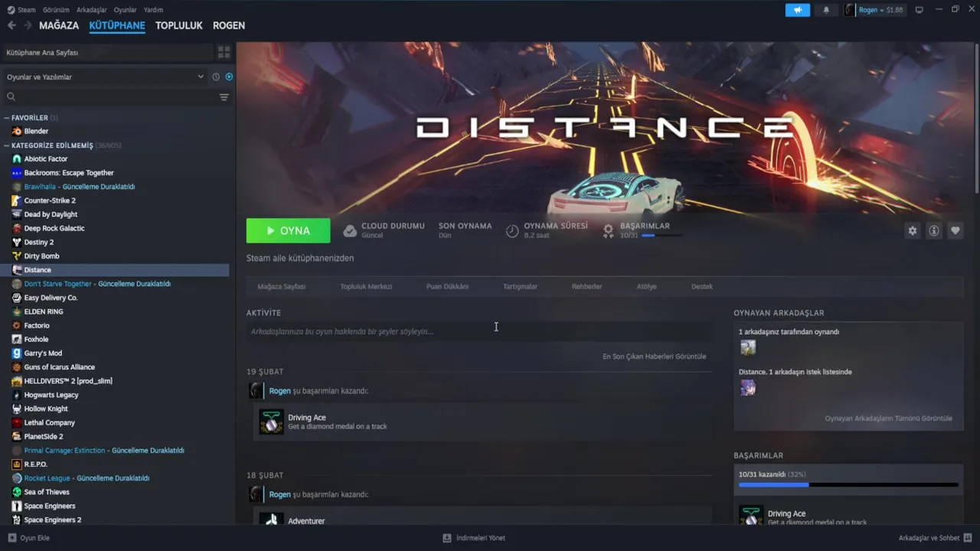Click friend avatar who played Distance
This screenshot has width=980, height=551.
pos(748,347)
